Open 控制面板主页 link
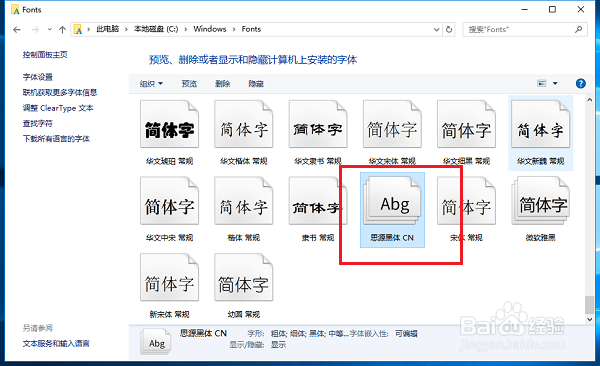600x366 pixels. point(45,55)
